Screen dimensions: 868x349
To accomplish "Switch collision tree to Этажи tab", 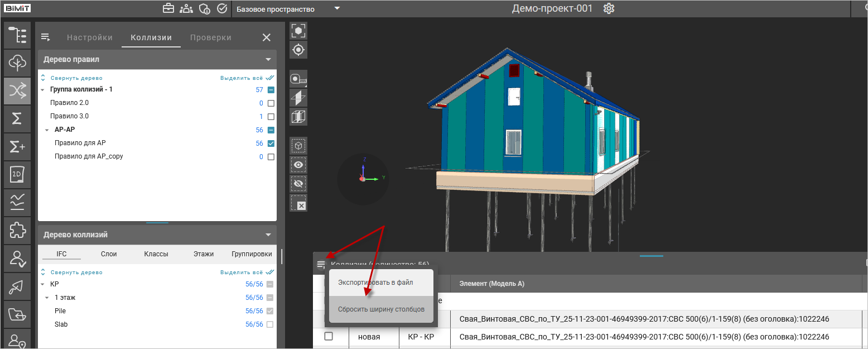I will 204,254.
